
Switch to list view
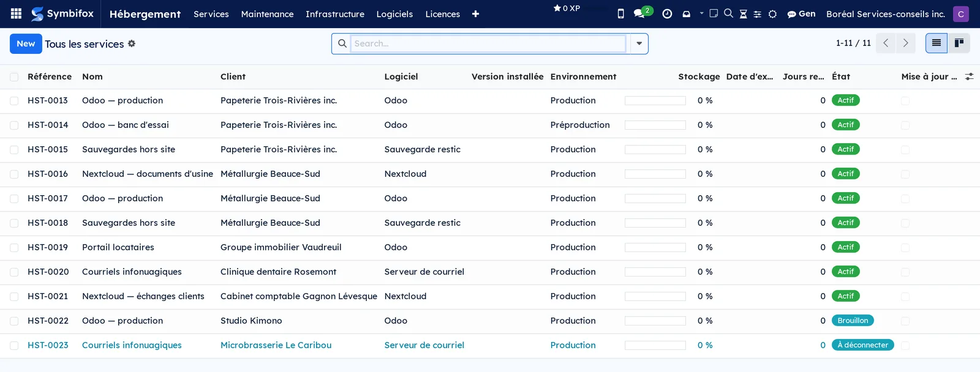point(936,43)
